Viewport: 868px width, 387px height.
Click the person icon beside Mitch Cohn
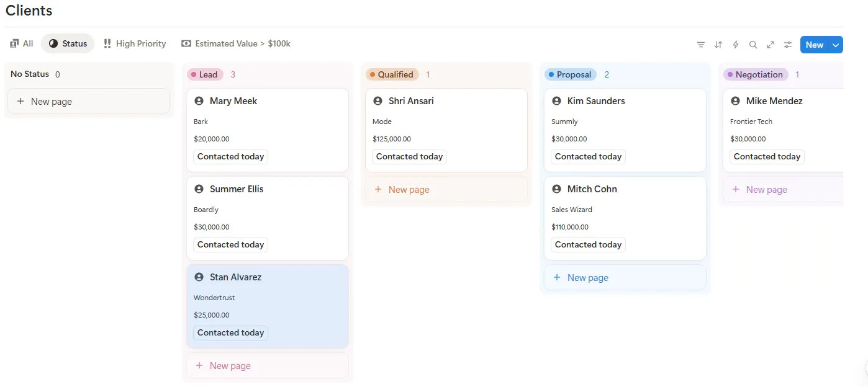556,189
